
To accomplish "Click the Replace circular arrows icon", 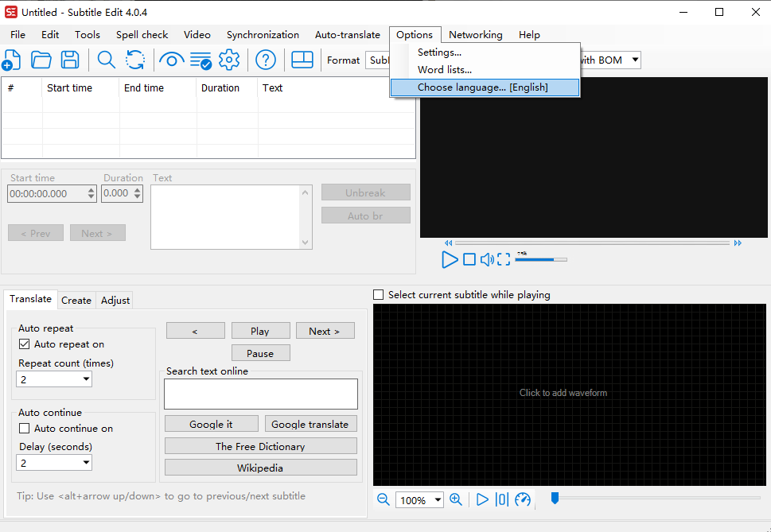I will [x=135, y=60].
